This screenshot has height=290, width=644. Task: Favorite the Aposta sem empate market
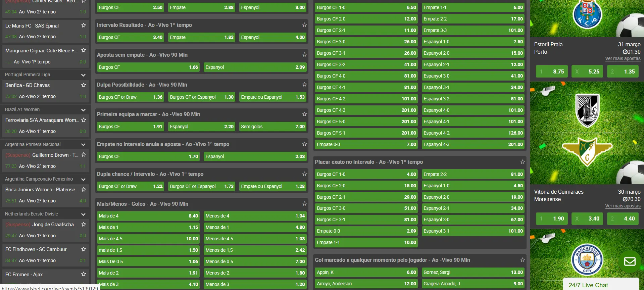[304, 55]
